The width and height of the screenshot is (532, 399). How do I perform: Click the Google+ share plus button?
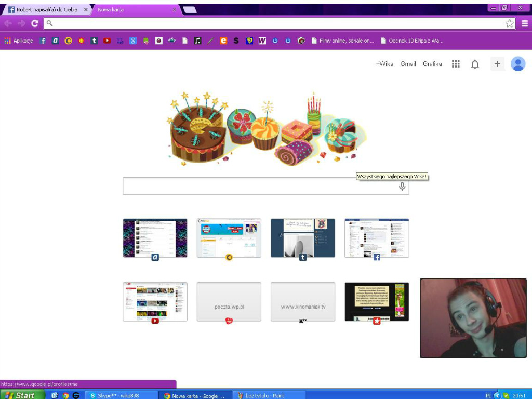[497, 64]
